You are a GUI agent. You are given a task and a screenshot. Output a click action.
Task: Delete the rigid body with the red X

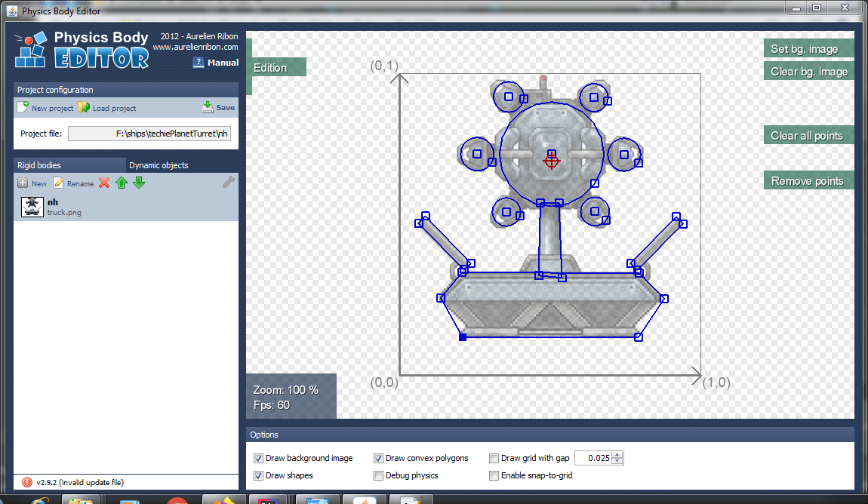(x=104, y=183)
